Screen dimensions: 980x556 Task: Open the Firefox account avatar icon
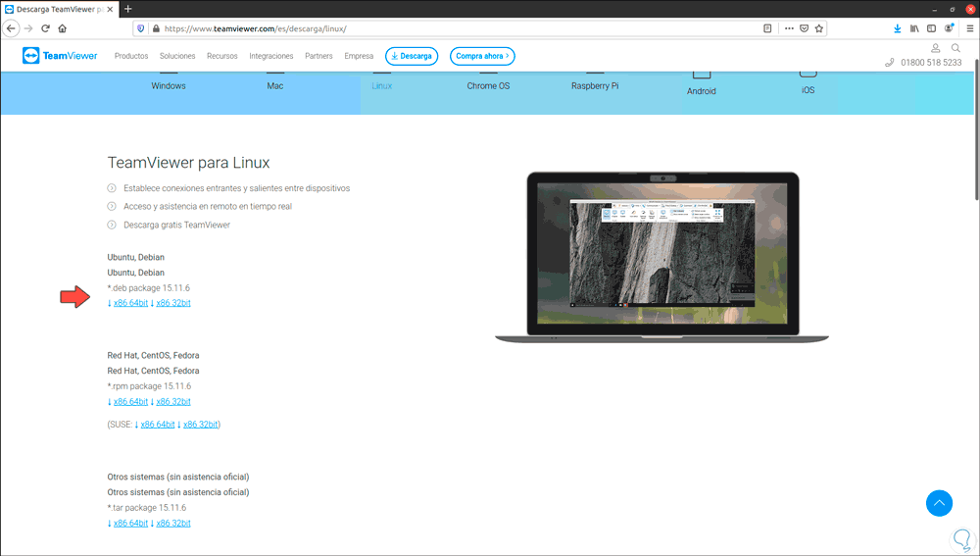950,28
